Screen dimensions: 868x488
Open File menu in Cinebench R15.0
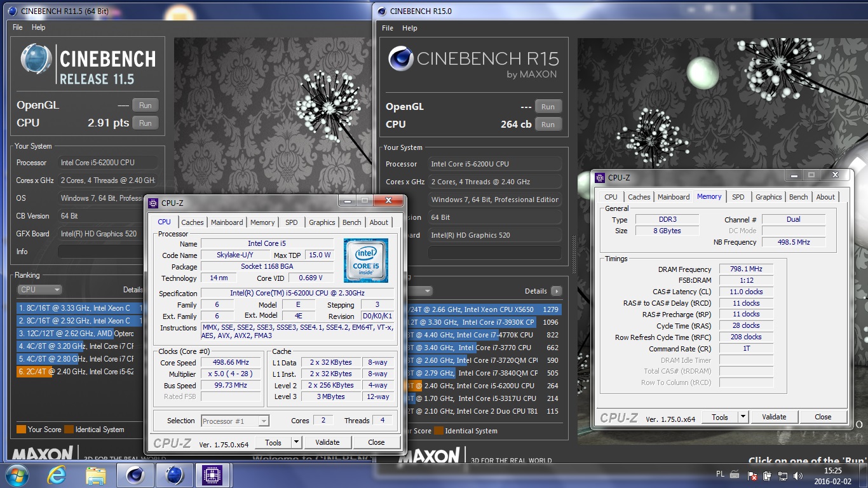click(388, 28)
